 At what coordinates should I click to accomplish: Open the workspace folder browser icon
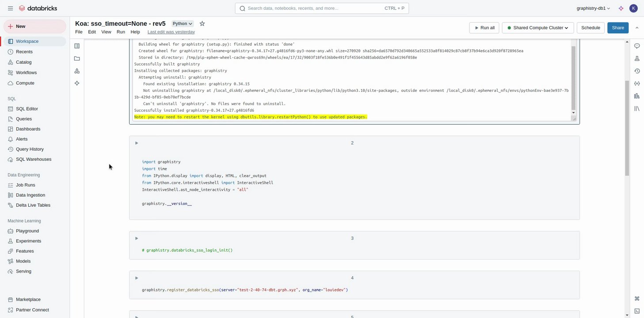(x=77, y=58)
